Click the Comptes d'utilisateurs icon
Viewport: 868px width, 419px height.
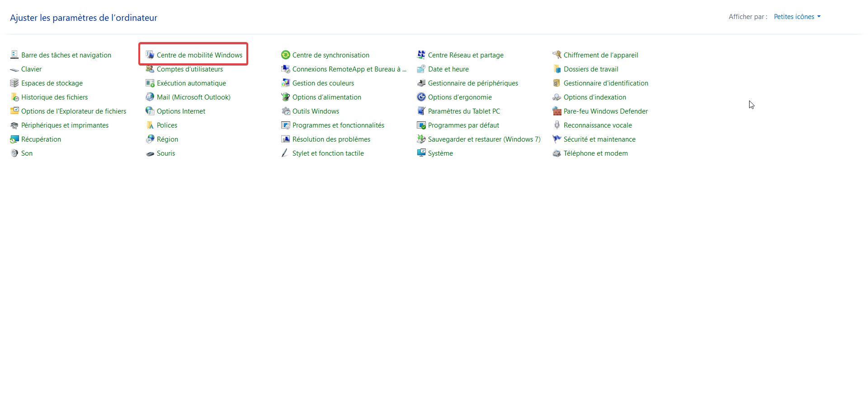[x=150, y=69]
